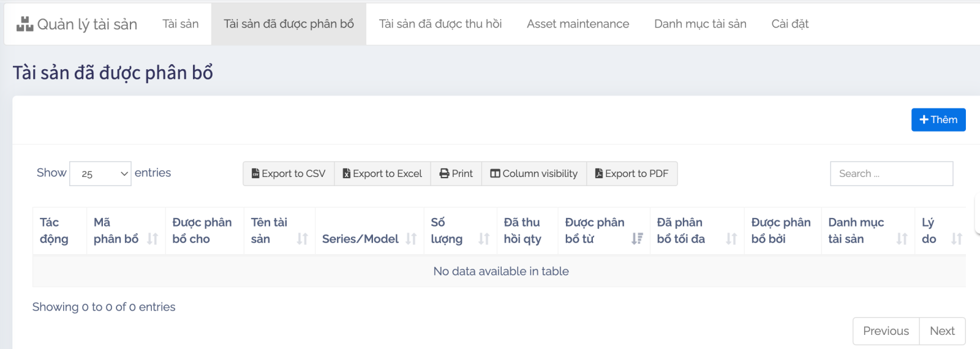The height and width of the screenshot is (349, 980).
Task: Click the Thêm button
Action: click(938, 120)
